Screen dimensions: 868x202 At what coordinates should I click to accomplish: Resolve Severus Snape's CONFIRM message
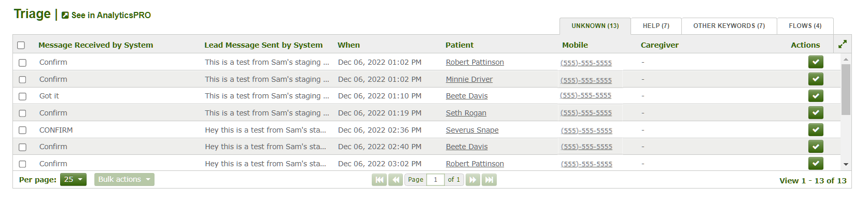click(x=816, y=130)
